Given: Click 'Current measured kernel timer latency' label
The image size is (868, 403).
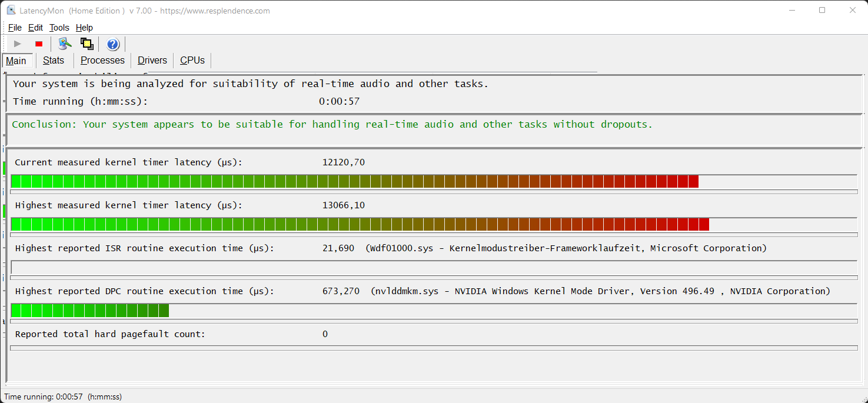Looking at the screenshot, I should pos(128,162).
